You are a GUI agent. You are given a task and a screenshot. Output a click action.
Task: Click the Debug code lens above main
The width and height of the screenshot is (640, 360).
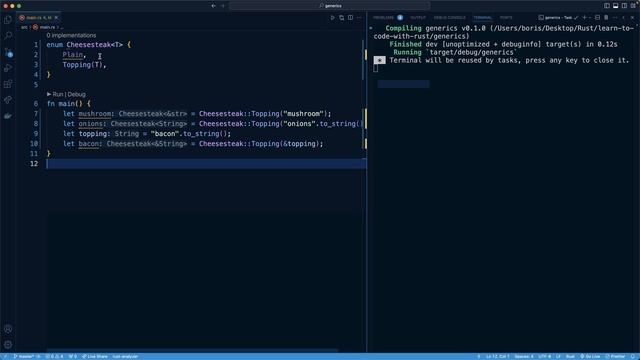[x=76, y=94]
